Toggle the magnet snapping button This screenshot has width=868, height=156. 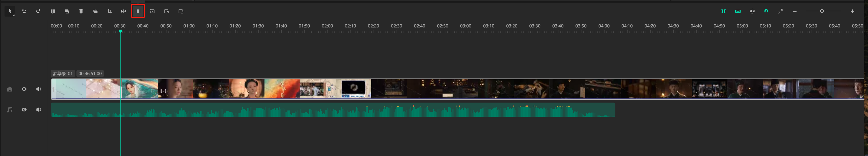tap(766, 11)
